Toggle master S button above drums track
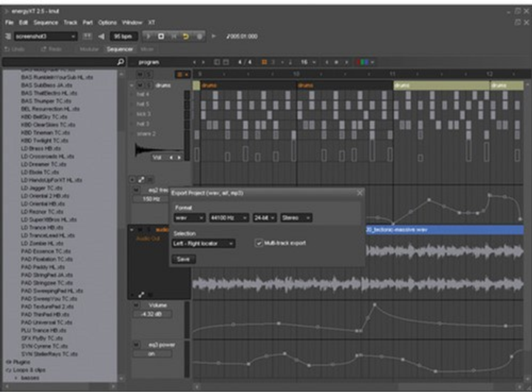This screenshot has height=392, width=532. [149, 75]
